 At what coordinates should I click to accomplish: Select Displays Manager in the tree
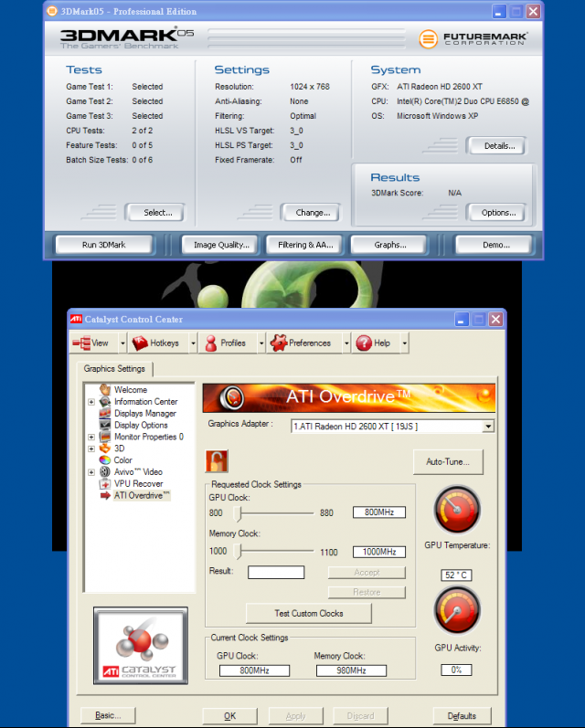(145, 413)
